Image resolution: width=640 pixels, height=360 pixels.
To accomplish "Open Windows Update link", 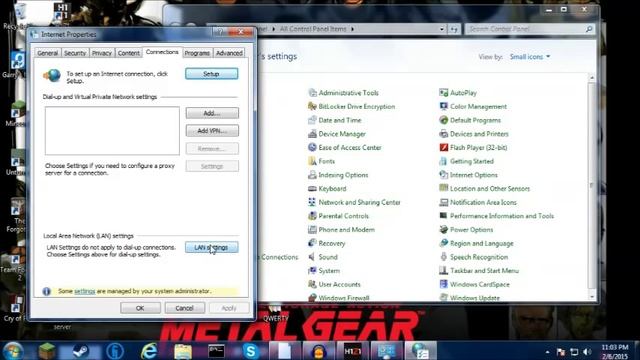I will [x=475, y=298].
